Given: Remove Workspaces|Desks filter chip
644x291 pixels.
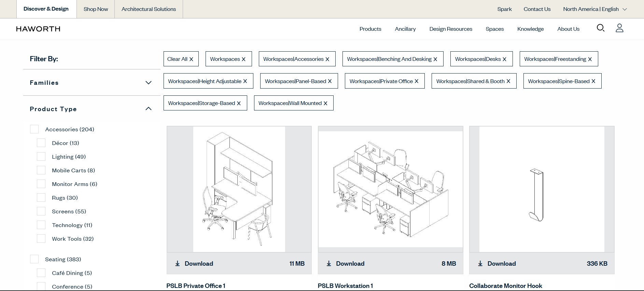Looking at the screenshot, I should (504, 59).
